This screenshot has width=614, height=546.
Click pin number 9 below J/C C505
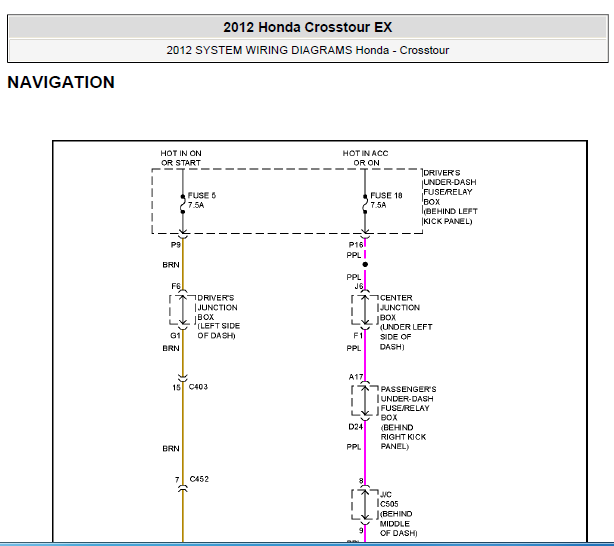361,530
